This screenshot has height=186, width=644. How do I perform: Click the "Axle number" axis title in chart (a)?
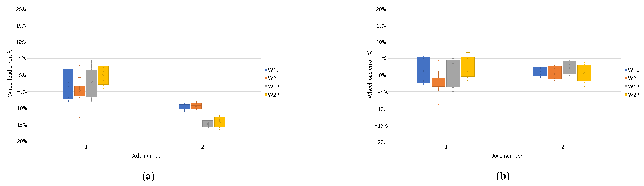click(x=147, y=156)
